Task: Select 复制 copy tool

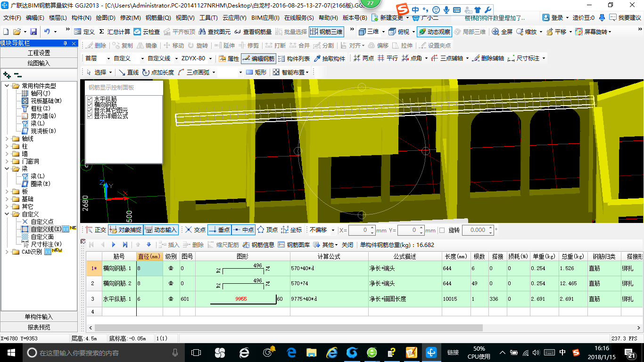Action: tap(123, 45)
